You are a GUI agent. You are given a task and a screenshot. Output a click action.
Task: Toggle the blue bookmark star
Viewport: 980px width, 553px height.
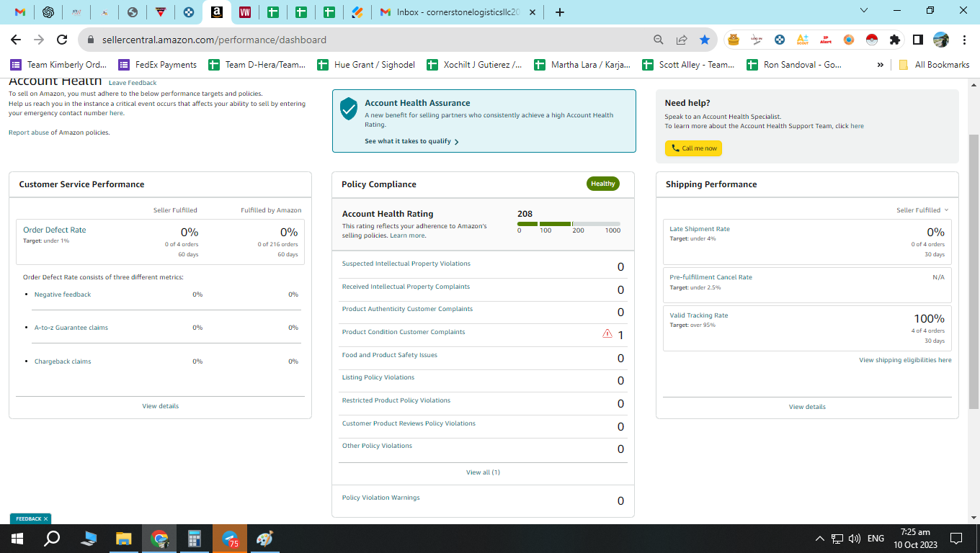pos(704,40)
